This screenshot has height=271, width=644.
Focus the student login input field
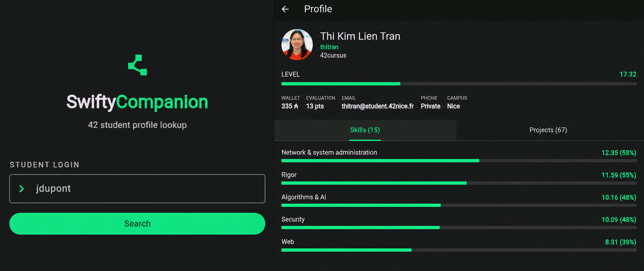tap(137, 188)
